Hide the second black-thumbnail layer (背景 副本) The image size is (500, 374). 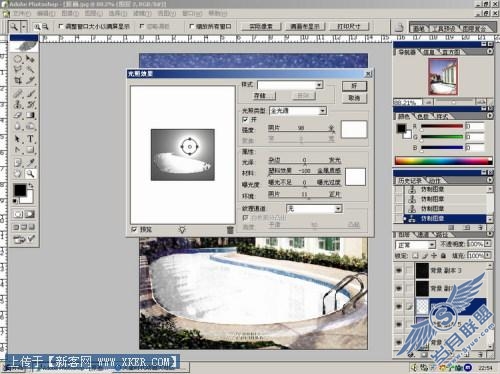(398, 288)
